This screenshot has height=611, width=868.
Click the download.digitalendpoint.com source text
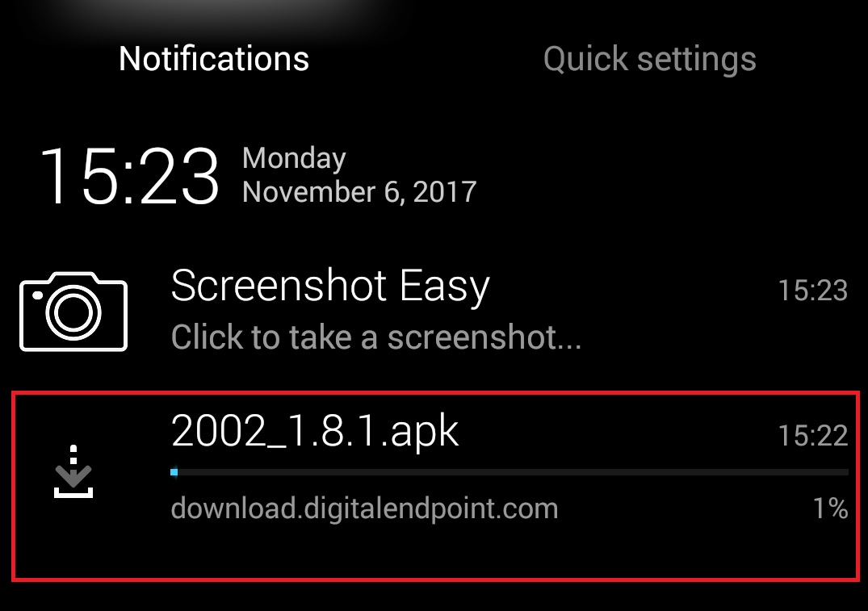click(x=364, y=508)
